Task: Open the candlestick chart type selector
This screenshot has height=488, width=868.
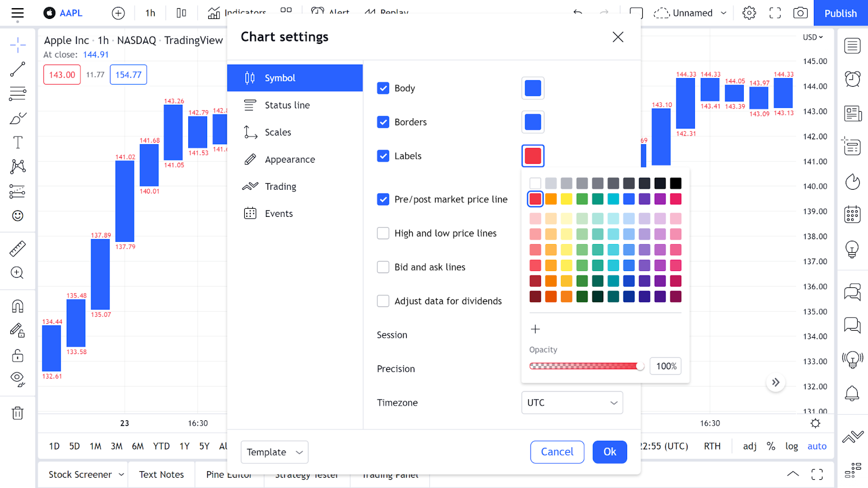Action: [x=181, y=13]
